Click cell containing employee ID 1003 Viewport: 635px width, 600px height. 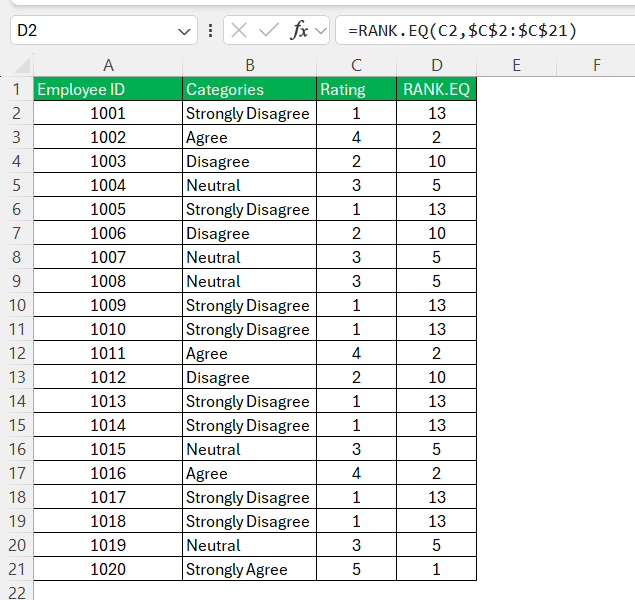click(108, 161)
